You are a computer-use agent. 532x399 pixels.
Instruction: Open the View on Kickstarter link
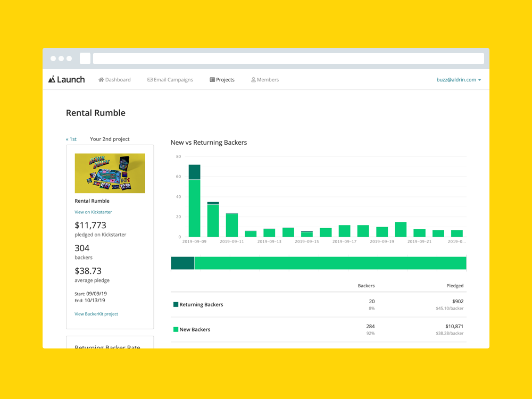tap(93, 212)
